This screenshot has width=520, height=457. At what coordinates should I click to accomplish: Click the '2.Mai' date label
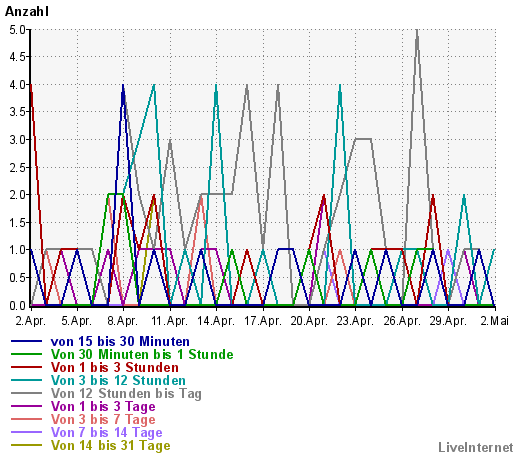495,321
